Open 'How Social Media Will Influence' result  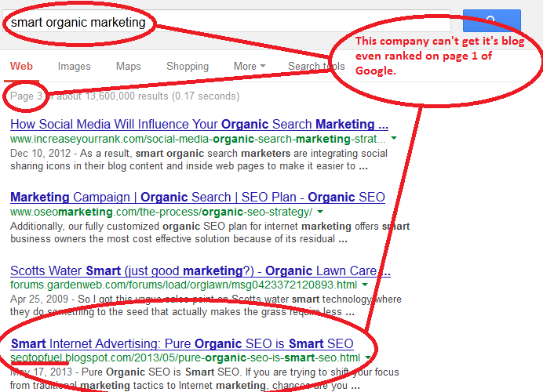tap(199, 124)
